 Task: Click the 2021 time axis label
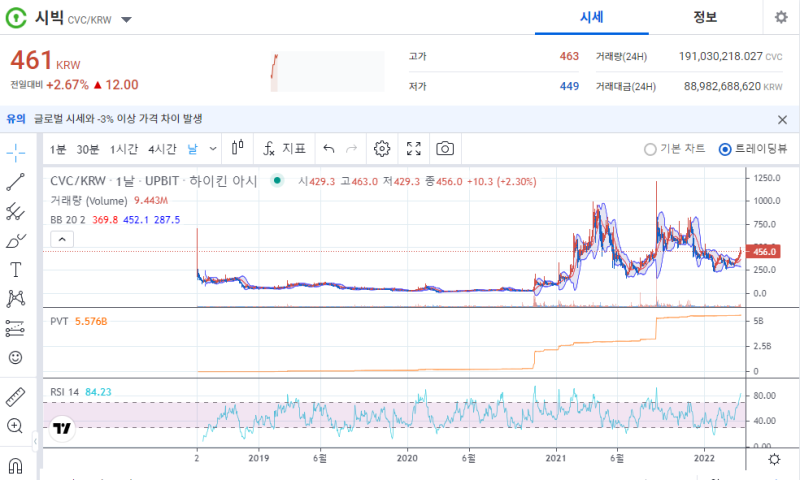coord(556,459)
